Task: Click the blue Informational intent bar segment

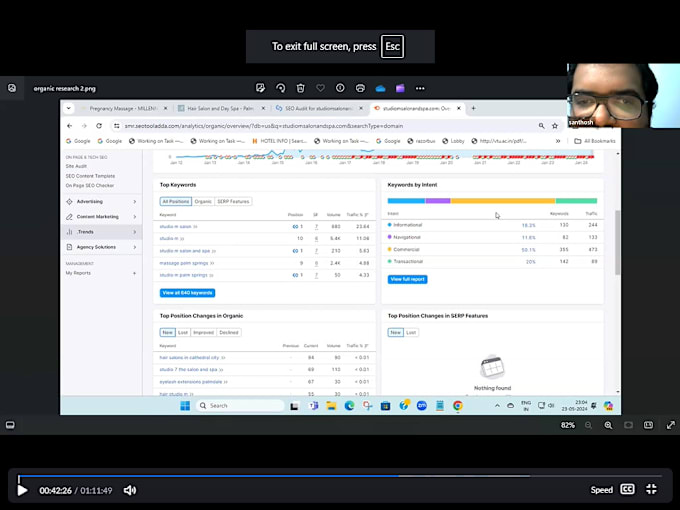Action: tap(406, 201)
